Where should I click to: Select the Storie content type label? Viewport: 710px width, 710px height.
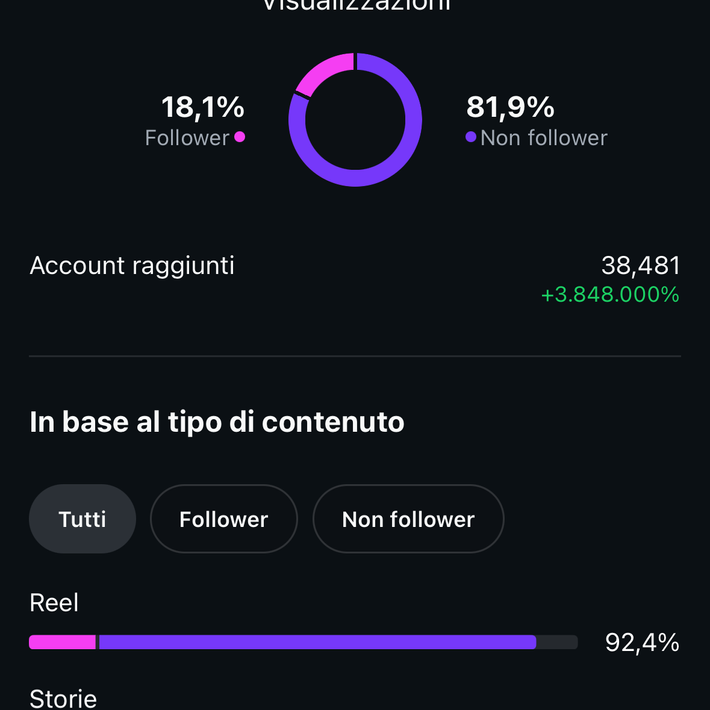tap(63, 697)
